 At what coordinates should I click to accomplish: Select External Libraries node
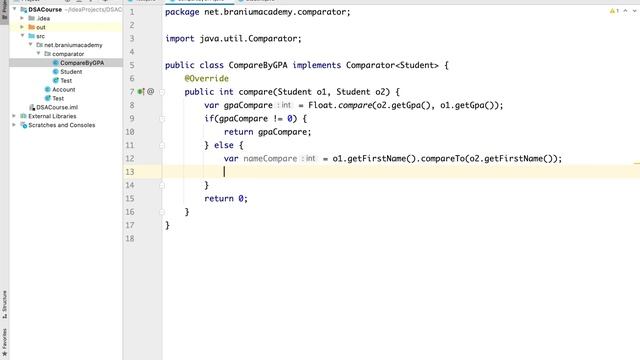(x=52, y=116)
